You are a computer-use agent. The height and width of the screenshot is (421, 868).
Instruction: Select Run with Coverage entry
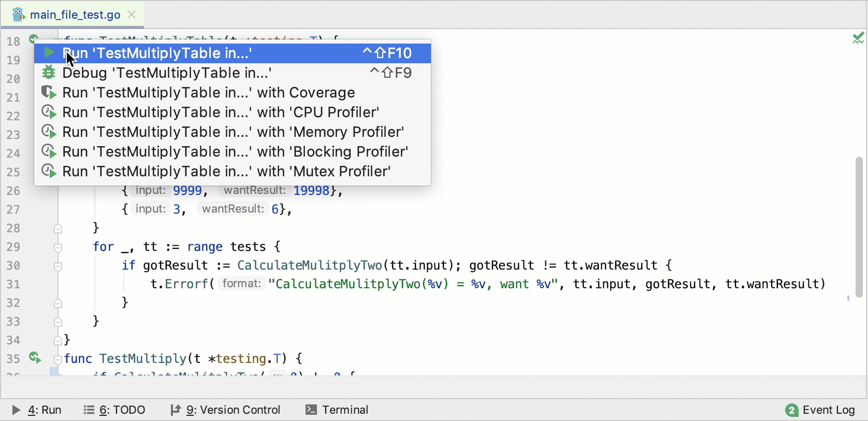tap(233, 92)
